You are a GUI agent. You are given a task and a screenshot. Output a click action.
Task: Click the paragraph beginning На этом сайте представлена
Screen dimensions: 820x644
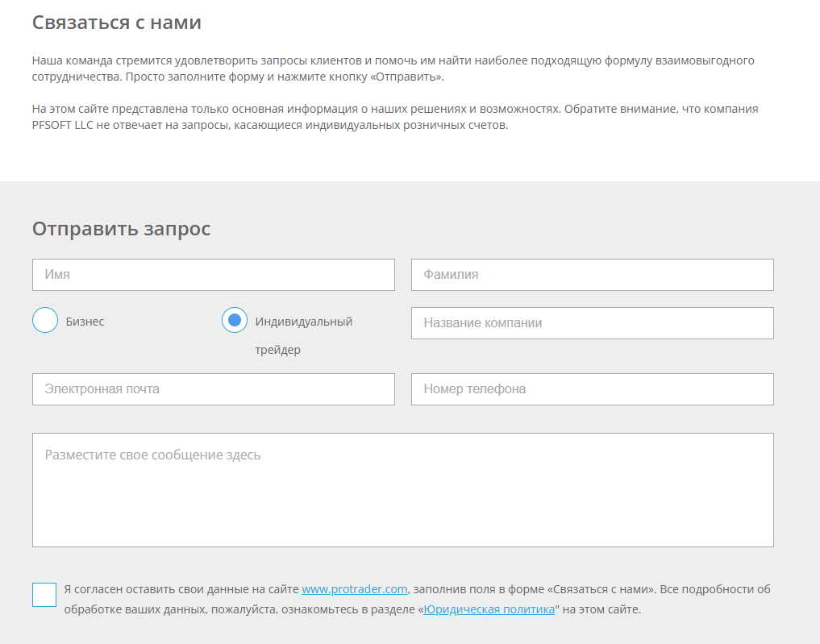(x=395, y=117)
